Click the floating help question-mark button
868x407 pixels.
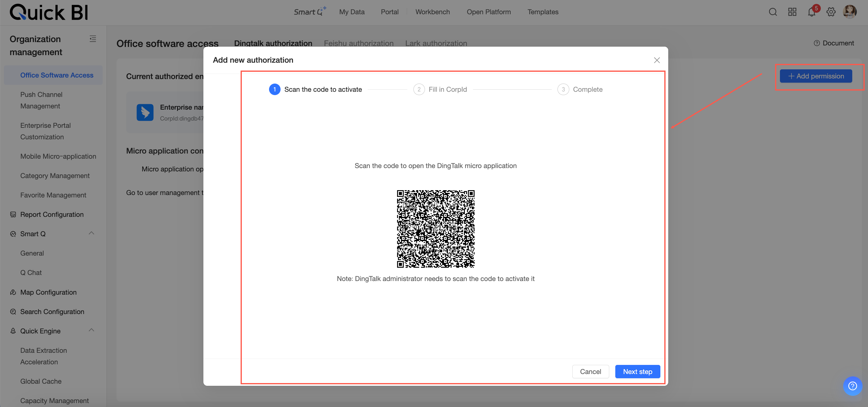(852, 386)
